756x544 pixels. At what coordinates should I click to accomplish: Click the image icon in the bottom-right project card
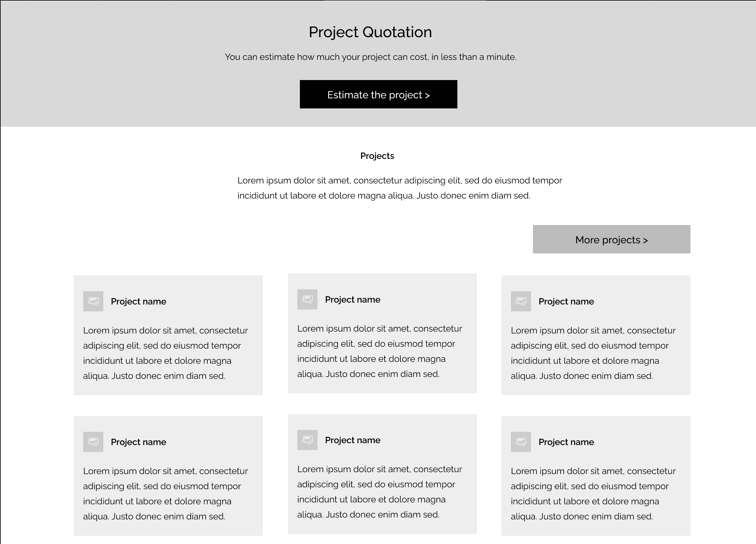[x=521, y=442]
